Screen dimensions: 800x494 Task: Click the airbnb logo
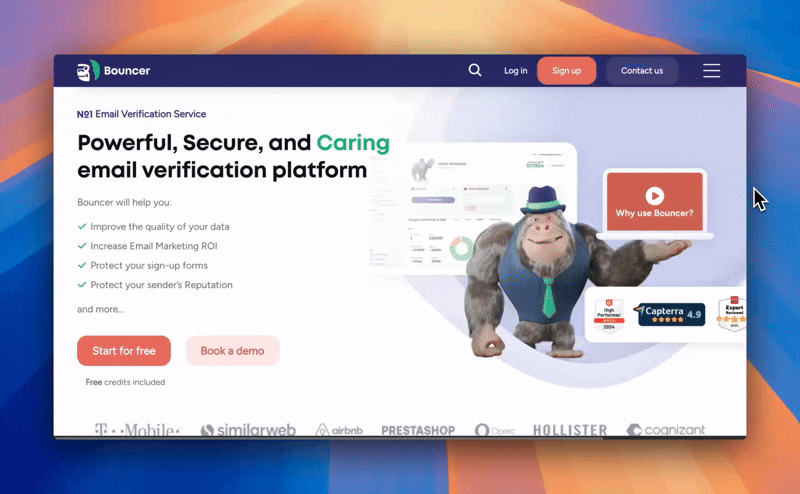click(x=339, y=430)
